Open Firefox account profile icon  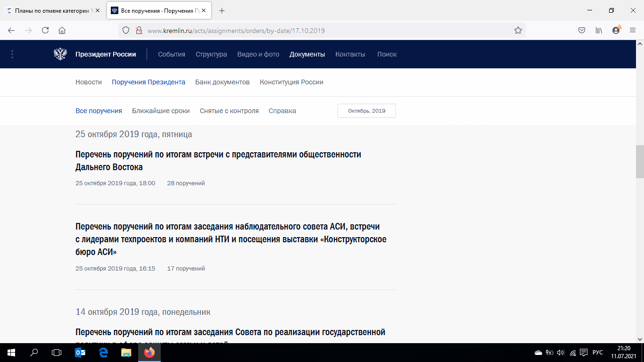point(616,30)
